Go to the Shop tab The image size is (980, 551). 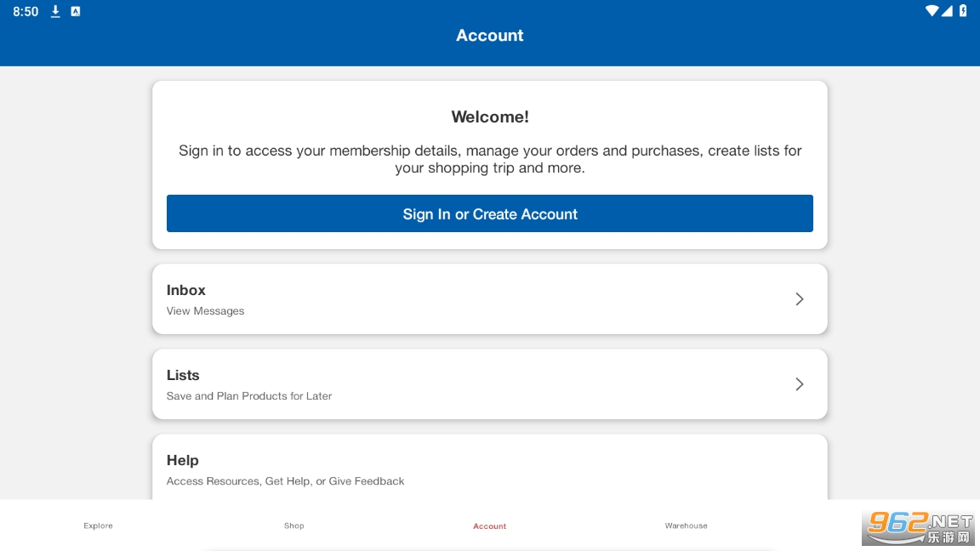294,525
